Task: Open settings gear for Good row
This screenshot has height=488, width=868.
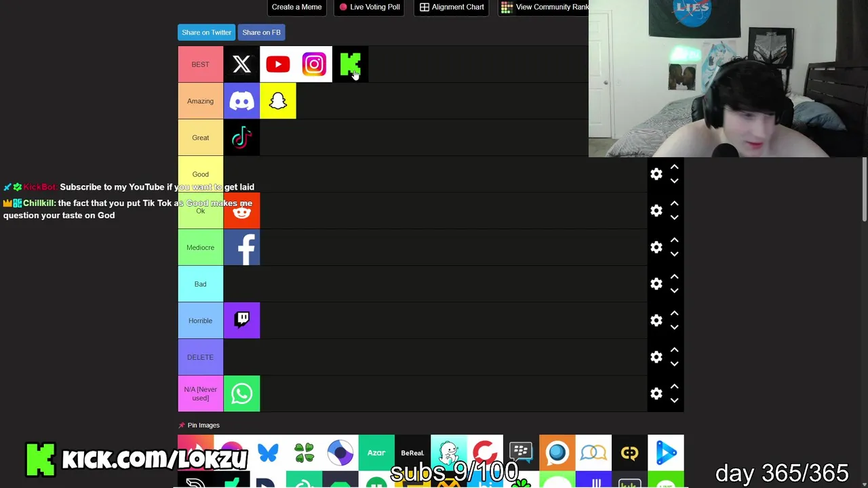Action: point(656,174)
